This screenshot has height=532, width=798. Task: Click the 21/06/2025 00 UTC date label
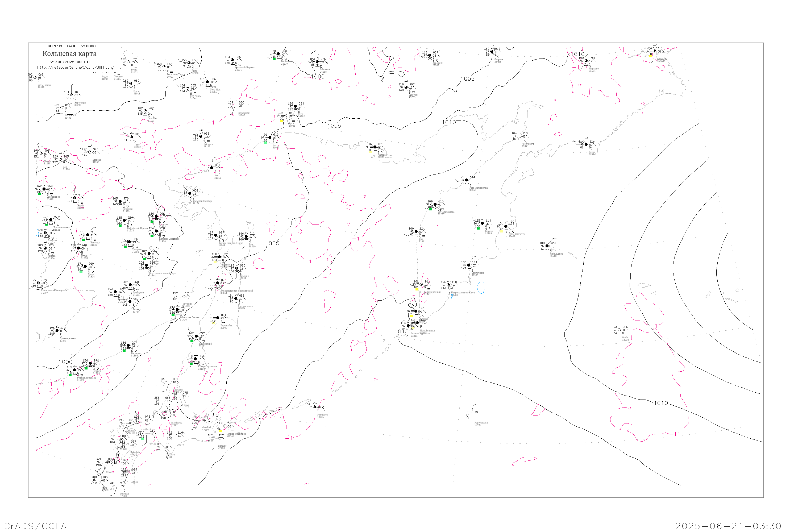70,62
